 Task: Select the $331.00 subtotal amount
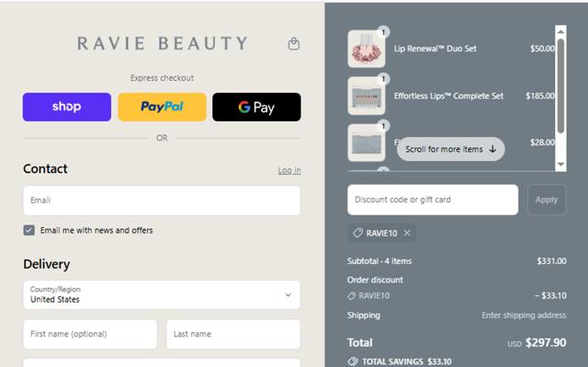pos(551,261)
